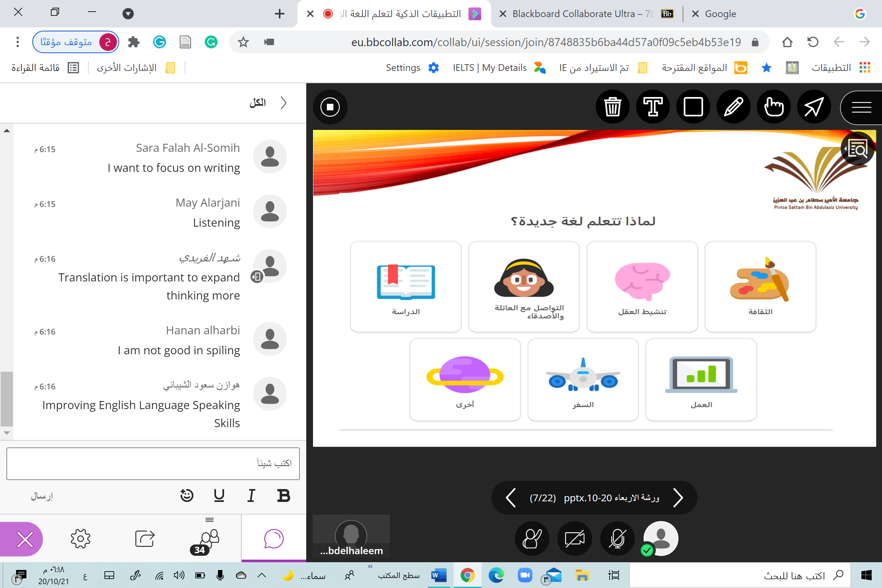Toggle microphone audio on
This screenshot has height=588, width=882.
click(x=617, y=539)
